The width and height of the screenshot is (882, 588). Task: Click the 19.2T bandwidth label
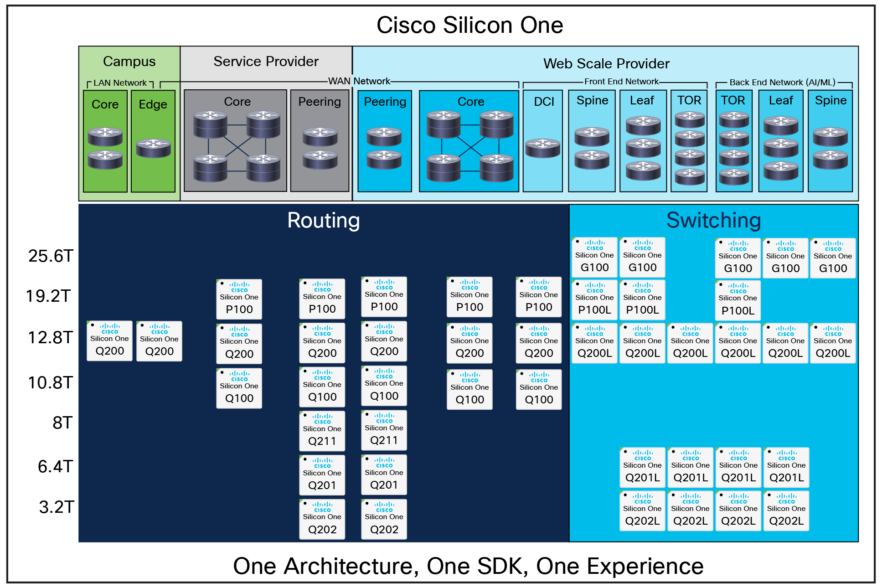coord(48,296)
